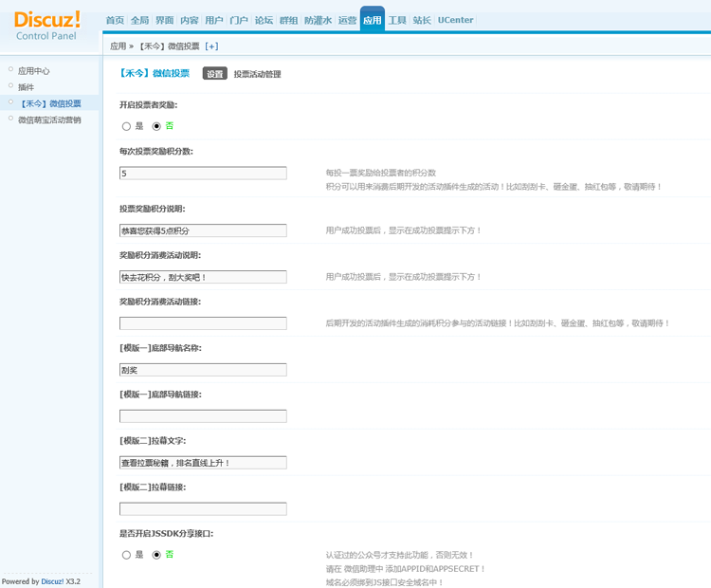The width and height of the screenshot is (711, 588).
Task: Focus the 奖励积分消费活动链接 text field
Action: click(203, 323)
